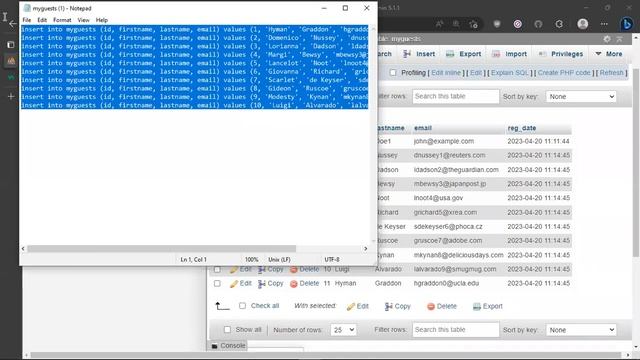Open the Export tab in phpMyAdmin
640x360 pixels.
[x=464, y=54]
